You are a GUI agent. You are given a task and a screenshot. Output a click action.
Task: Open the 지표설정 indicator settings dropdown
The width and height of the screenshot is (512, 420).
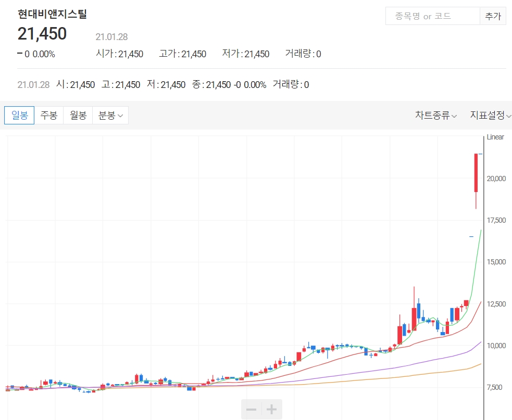click(x=491, y=115)
